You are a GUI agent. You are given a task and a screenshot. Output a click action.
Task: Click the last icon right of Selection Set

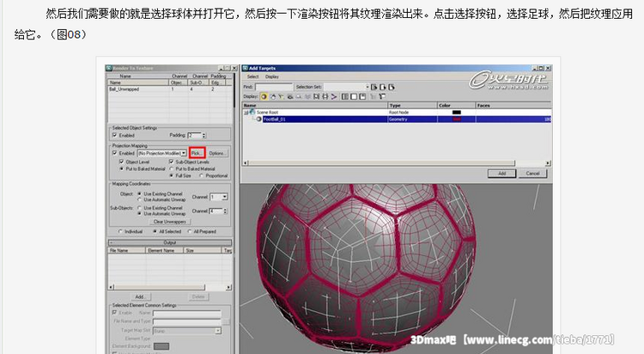pos(392,87)
